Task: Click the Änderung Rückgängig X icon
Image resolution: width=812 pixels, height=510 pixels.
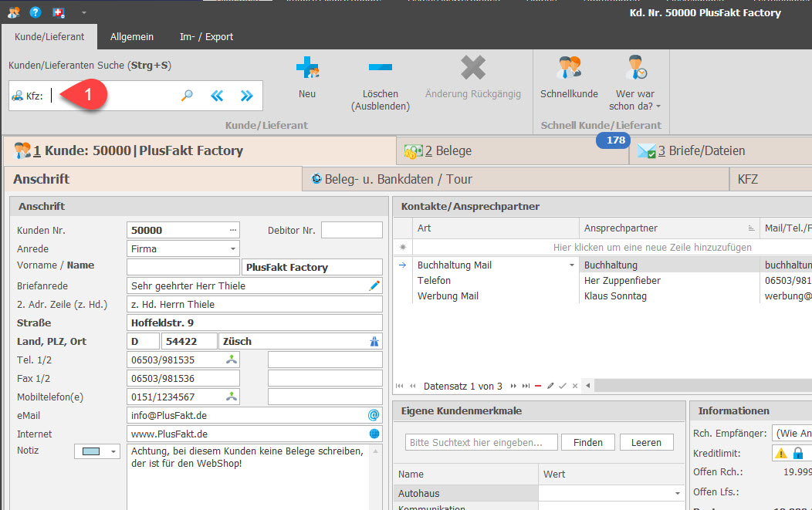Action: pyautogui.click(x=473, y=67)
